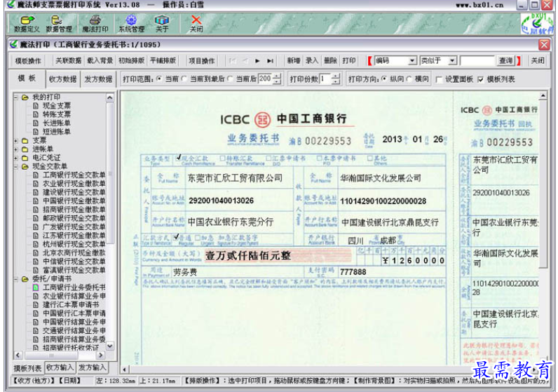
Task: Open the 编码 field dropdown
Action: [412, 61]
